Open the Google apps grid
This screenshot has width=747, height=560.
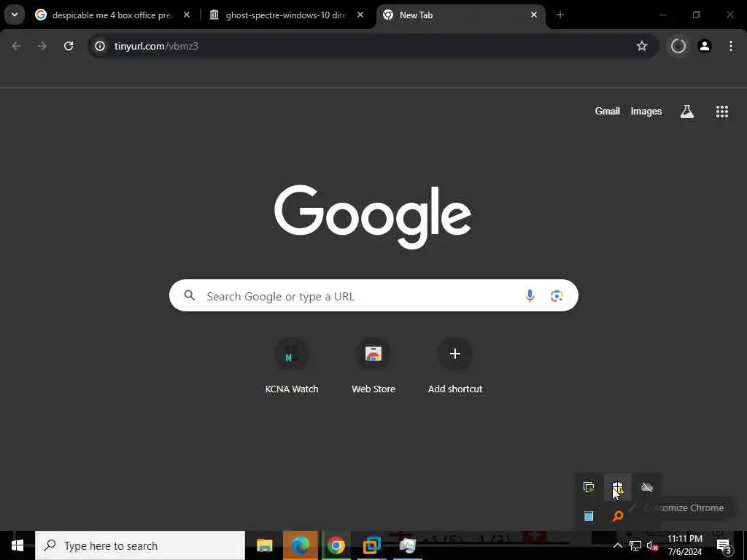click(721, 112)
